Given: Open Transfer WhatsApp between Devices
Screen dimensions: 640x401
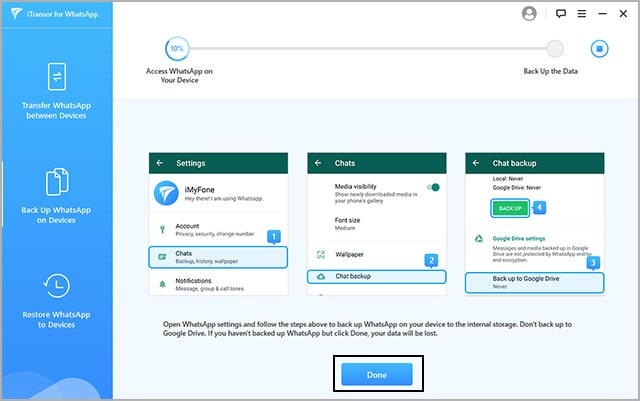Looking at the screenshot, I should (56, 91).
